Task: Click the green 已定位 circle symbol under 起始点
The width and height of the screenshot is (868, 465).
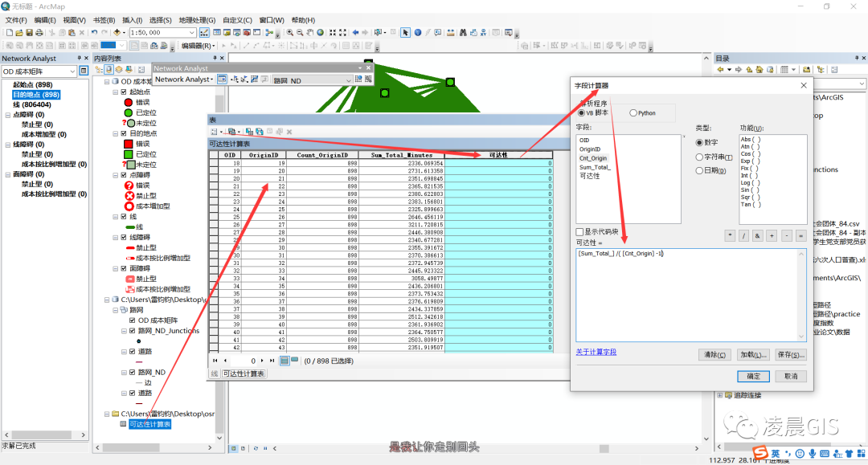Action: (129, 112)
